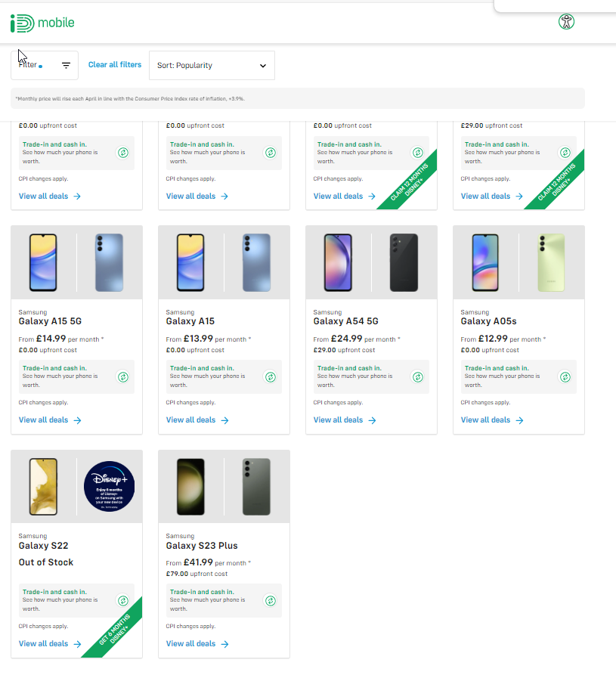This screenshot has height=675, width=616.
Task: Click arrow icon beside Galaxy A15 deals
Action: [224, 420]
